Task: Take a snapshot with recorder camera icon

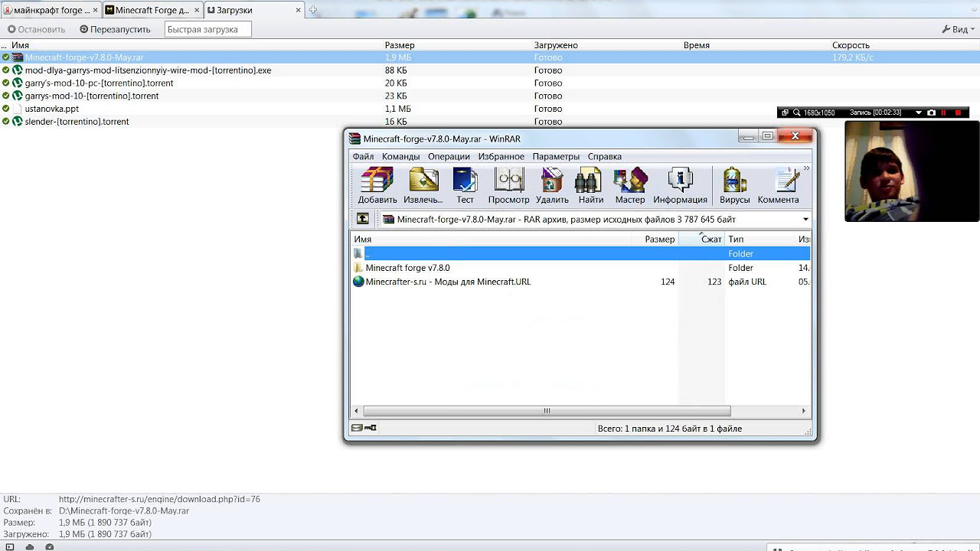Action: [931, 112]
